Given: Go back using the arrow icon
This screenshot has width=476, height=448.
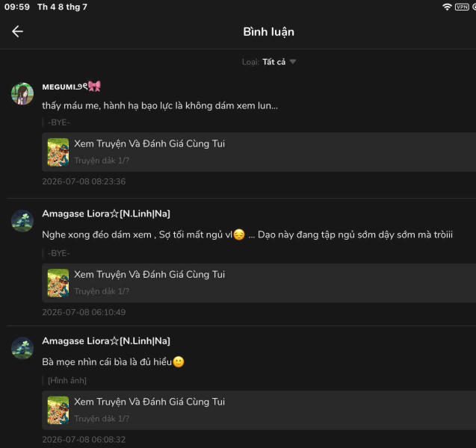Looking at the screenshot, I should click(x=17, y=31).
